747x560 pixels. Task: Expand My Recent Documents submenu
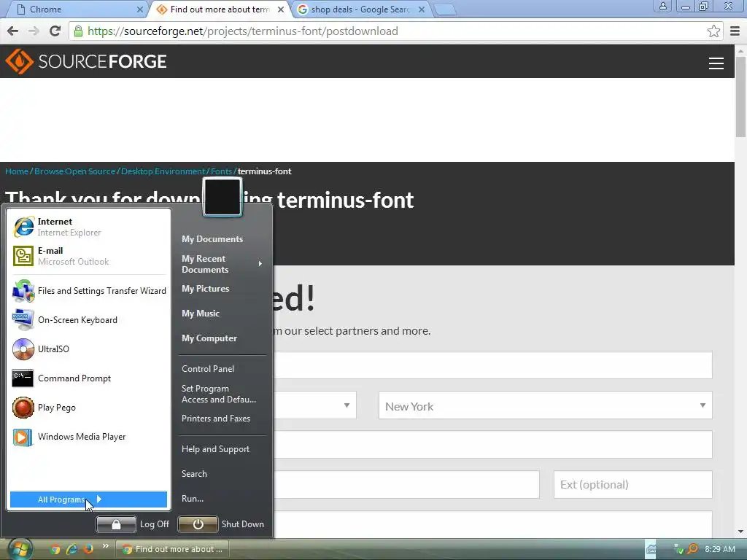(x=222, y=264)
